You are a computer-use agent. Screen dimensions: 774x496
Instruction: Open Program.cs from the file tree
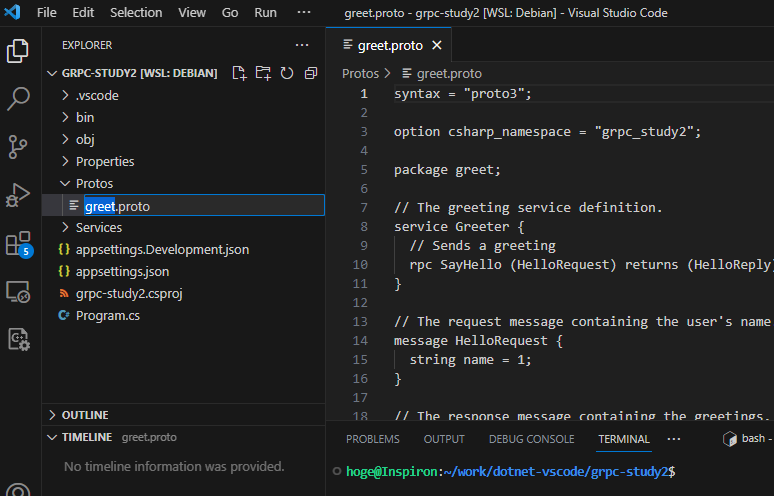(107, 315)
